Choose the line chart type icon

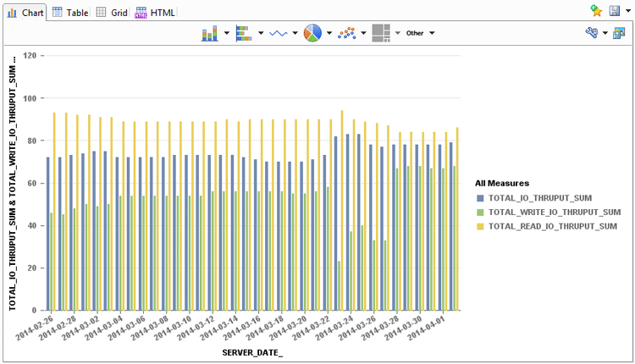(x=279, y=33)
